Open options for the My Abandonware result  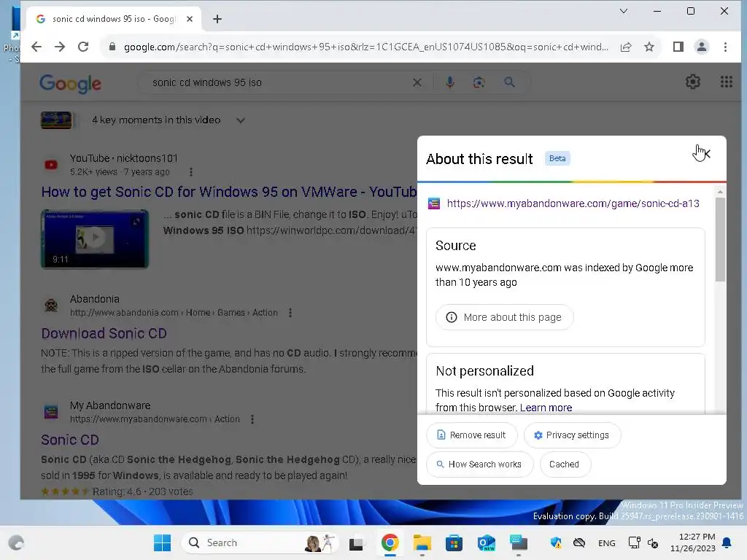point(252,419)
